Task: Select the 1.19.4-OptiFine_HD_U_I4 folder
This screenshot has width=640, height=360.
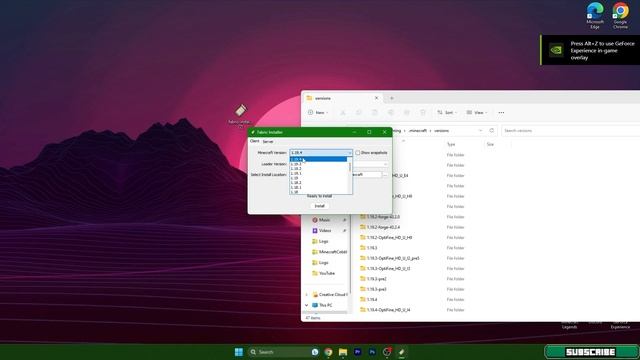Action: click(x=385, y=310)
